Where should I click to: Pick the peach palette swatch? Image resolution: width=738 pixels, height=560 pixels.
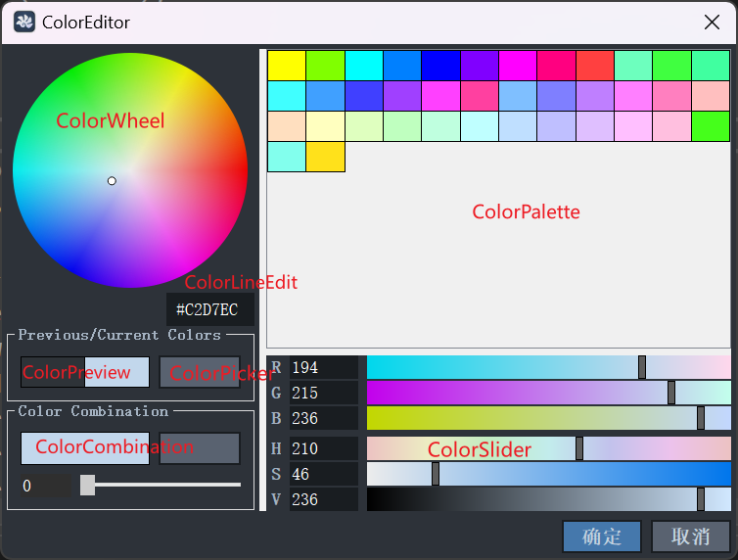(287, 126)
